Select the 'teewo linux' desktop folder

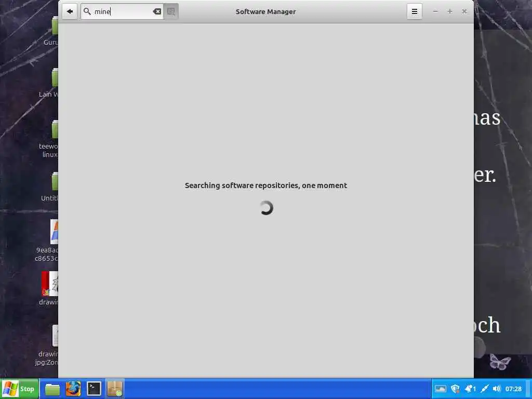(x=50, y=139)
